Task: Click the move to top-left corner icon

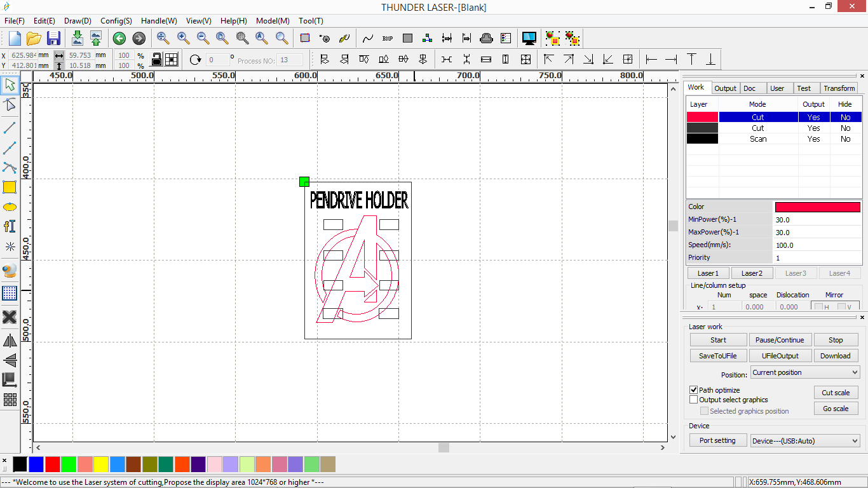Action: (549, 60)
